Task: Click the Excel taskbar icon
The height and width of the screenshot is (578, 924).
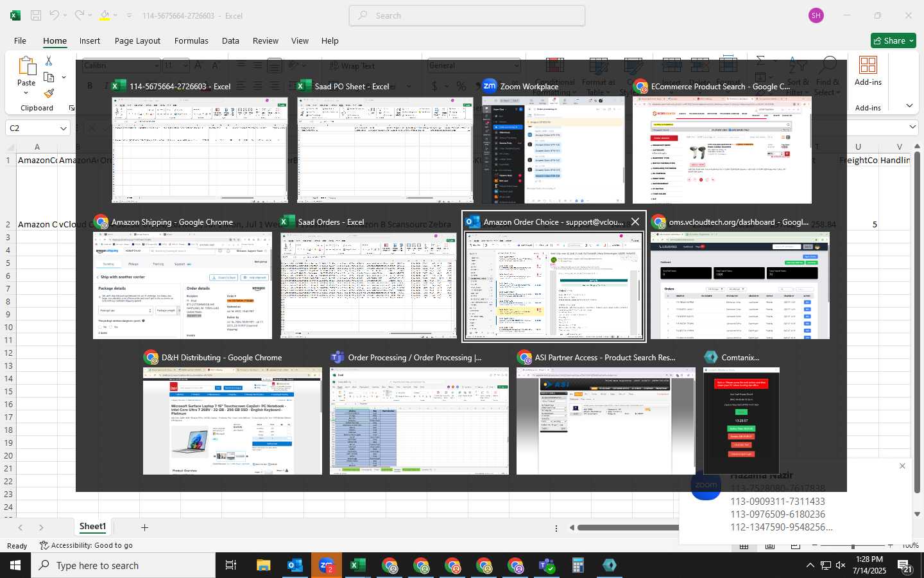Action: (358, 565)
